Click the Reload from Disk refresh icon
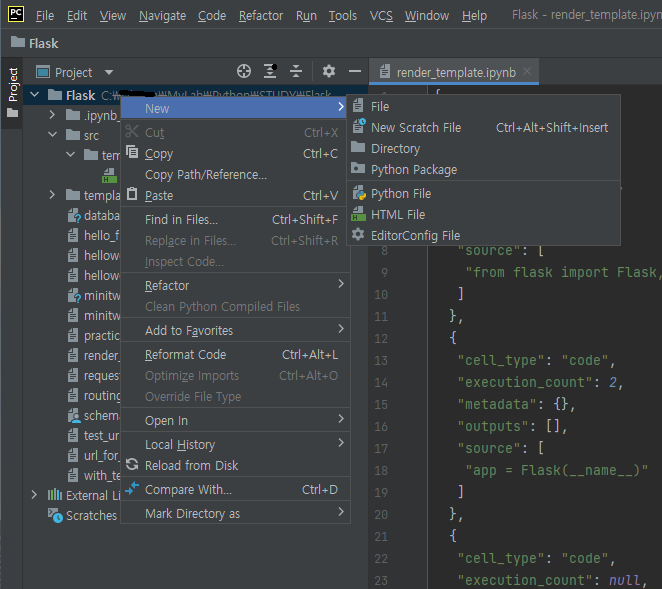The height and width of the screenshot is (589, 662). (x=132, y=464)
